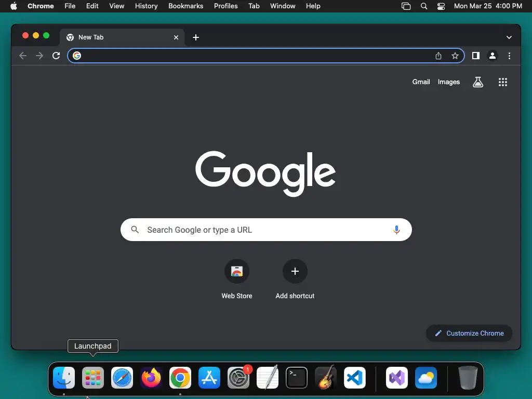
Task: Click Chrome icon in the Dock
Action: pos(180,378)
